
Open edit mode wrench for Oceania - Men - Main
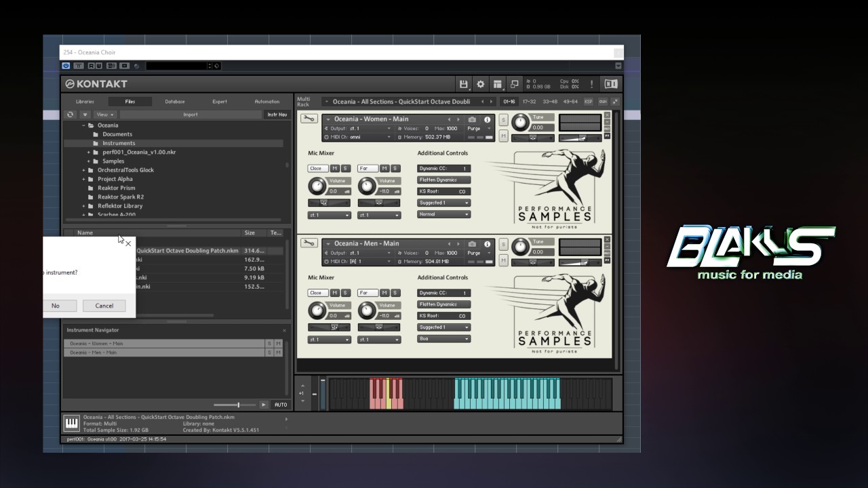309,243
